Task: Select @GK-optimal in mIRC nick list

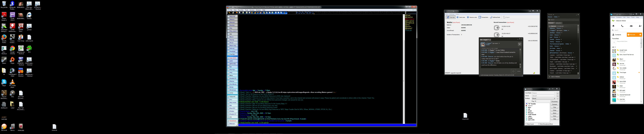Action: coord(410,21)
